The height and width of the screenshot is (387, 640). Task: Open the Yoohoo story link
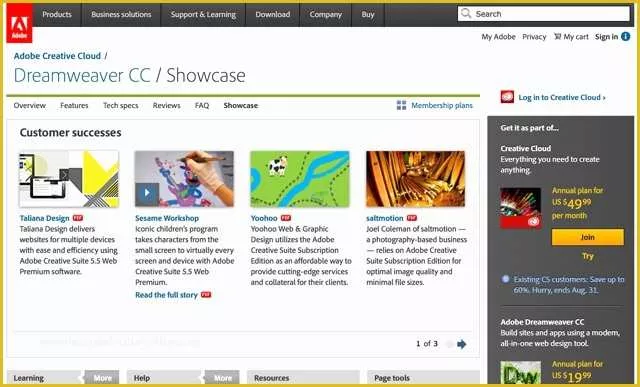(x=264, y=218)
